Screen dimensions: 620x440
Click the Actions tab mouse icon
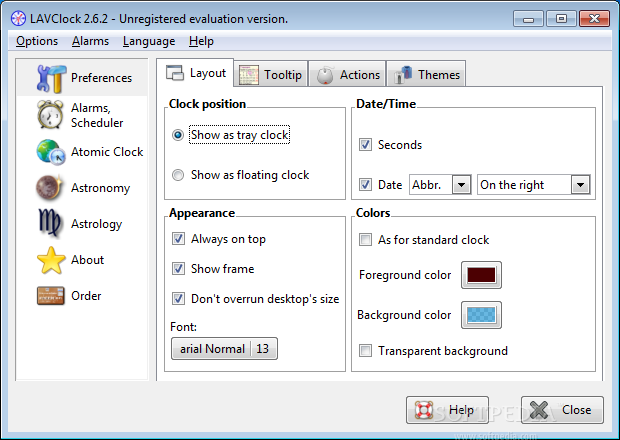pyautogui.click(x=325, y=75)
